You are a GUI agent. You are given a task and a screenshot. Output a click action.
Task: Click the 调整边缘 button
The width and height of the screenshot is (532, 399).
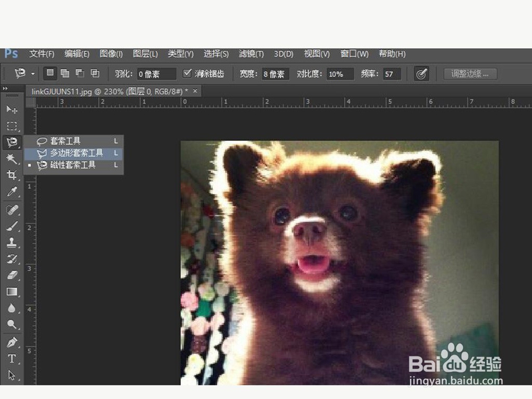pyautogui.click(x=470, y=74)
